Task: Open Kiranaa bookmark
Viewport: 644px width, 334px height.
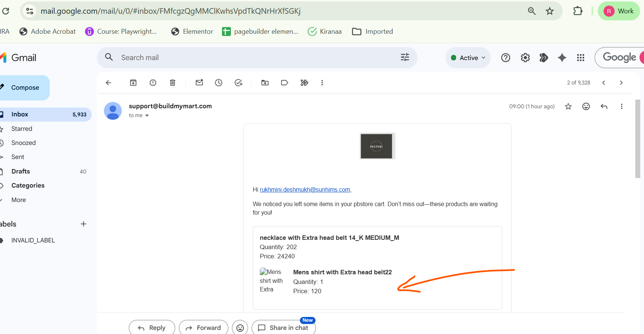Action: (325, 32)
